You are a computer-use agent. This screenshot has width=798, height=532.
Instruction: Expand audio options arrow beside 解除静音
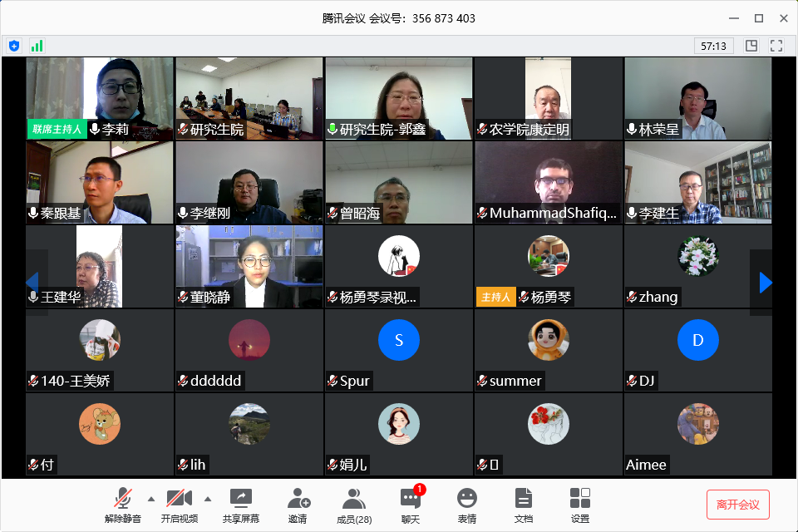point(151,499)
